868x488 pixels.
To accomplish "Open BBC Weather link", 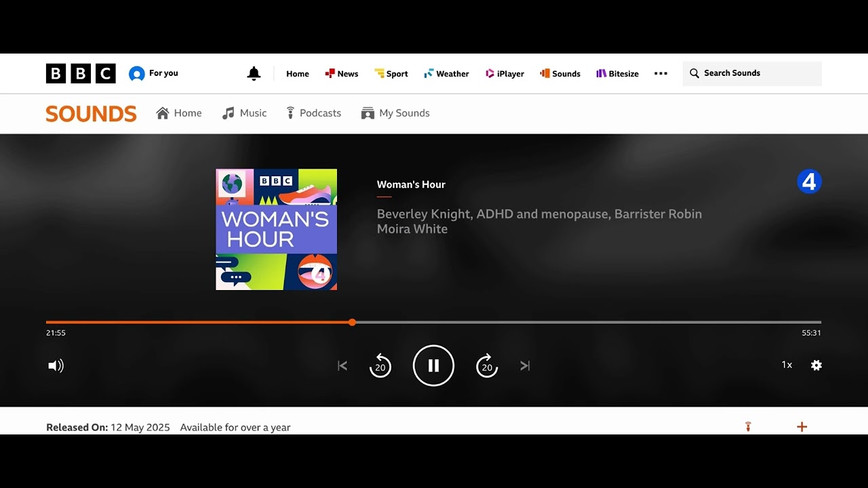I will 446,74.
